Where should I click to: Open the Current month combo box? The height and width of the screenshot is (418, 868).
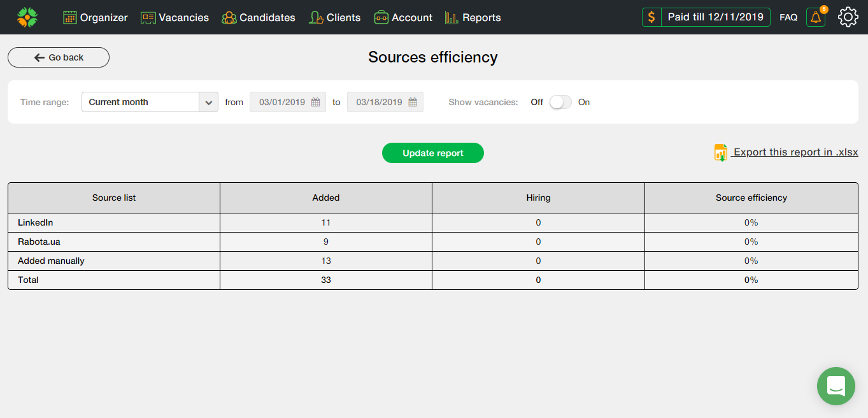[141, 102]
